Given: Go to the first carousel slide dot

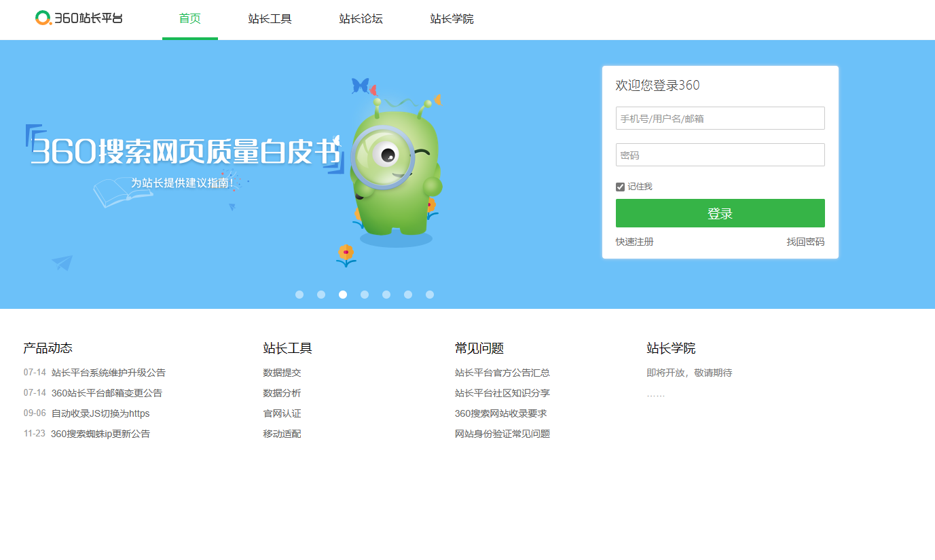Looking at the screenshot, I should tap(299, 295).
